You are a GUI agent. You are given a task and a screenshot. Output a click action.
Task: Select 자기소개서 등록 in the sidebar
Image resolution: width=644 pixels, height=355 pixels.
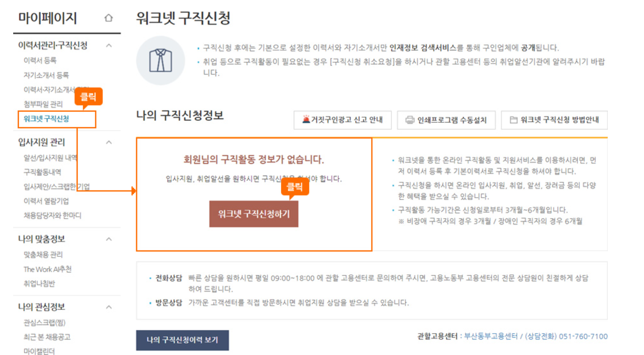46,75
